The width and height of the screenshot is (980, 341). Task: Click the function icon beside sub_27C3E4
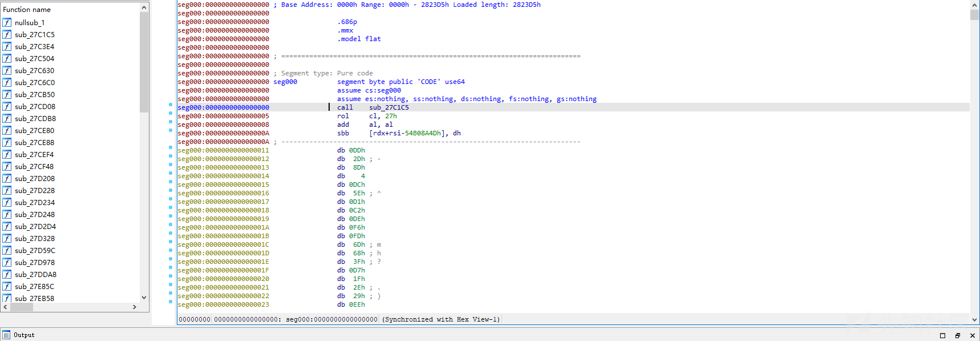[x=7, y=46]
